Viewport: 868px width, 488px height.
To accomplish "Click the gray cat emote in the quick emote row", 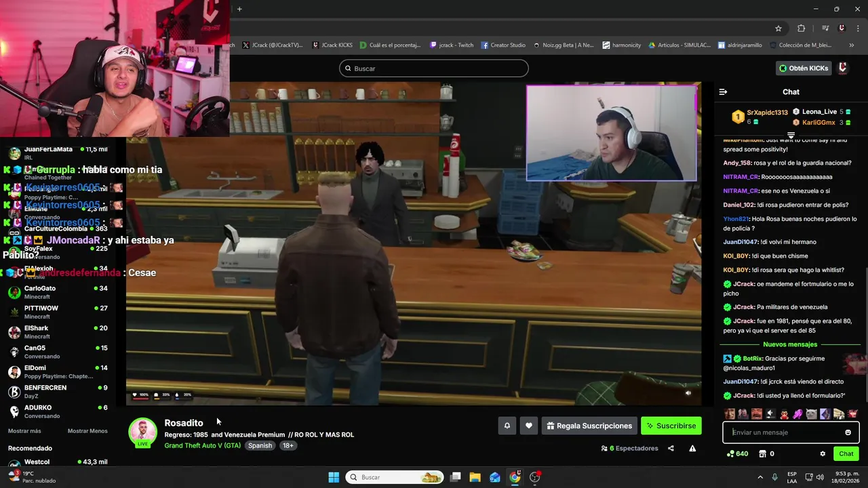I will 811,413.
